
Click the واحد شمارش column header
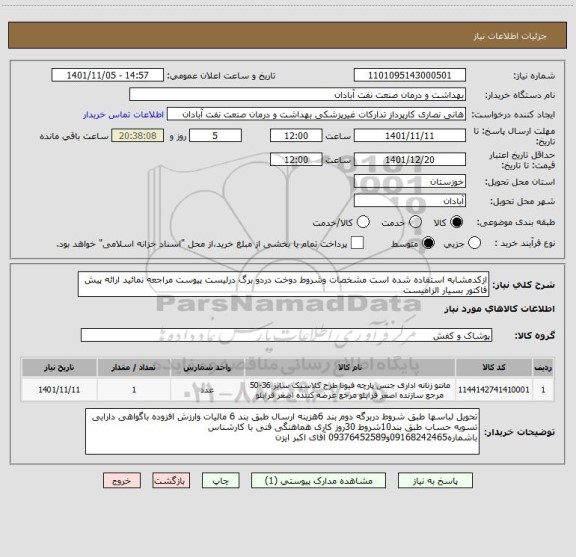point(207,367)
